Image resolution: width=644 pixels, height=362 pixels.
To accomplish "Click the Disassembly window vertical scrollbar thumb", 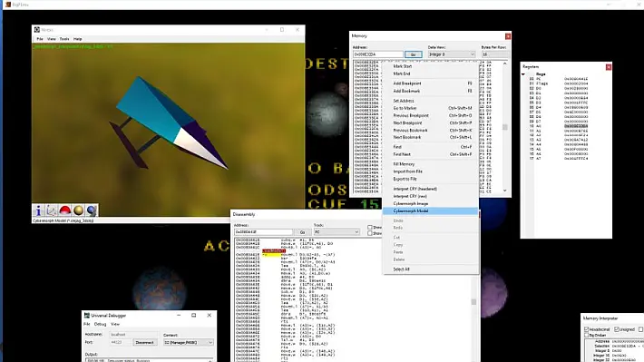I will coord(473,302).
